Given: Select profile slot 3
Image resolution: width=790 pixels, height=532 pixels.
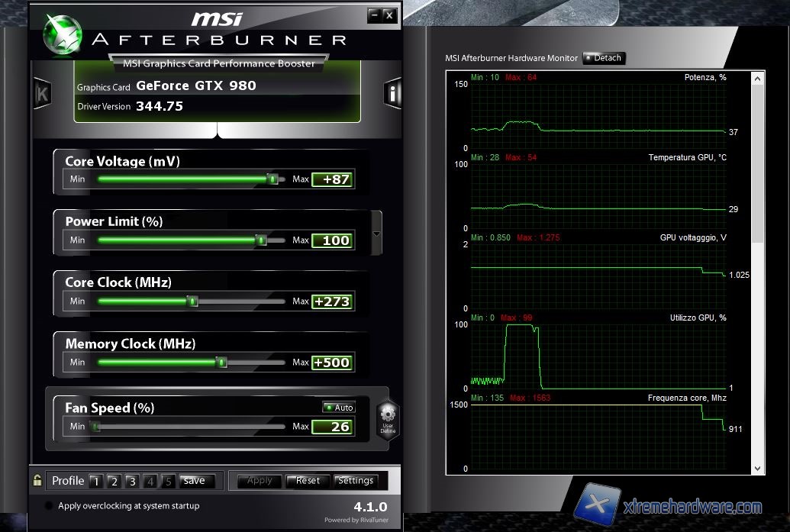Looking at the screenshot, I should tap(131, 481).
